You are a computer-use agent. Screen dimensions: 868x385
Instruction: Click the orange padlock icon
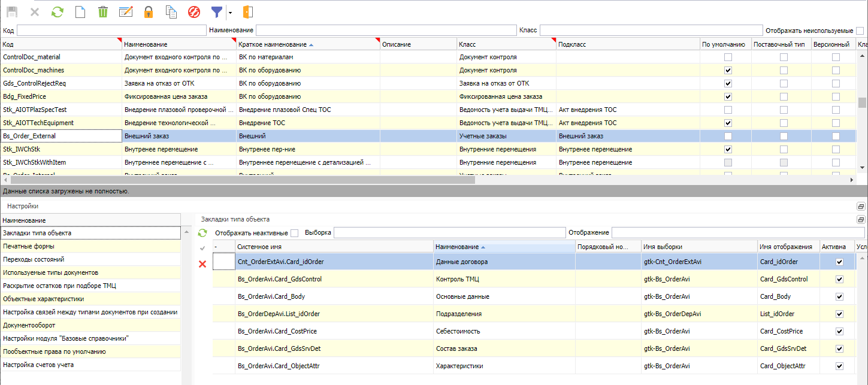click(x=149, y=11)
